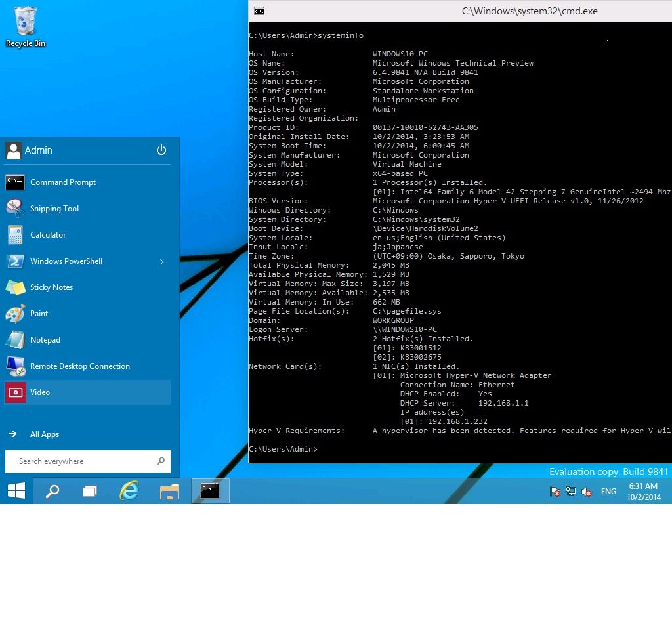Open Notepad from the Start menu

(x=87, y=340)
